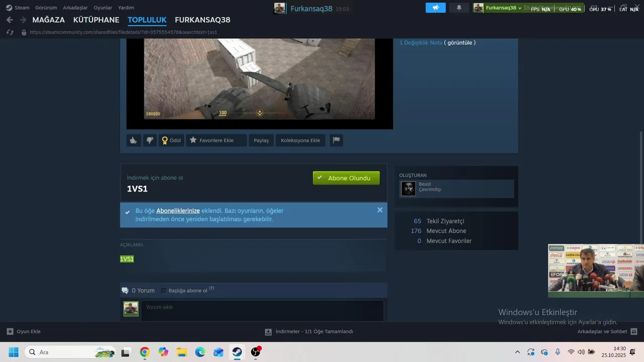This screenshot has height=362, width=644.
Task: Toggle Başlığa abone ol checkbox
Action: [164, 291]
